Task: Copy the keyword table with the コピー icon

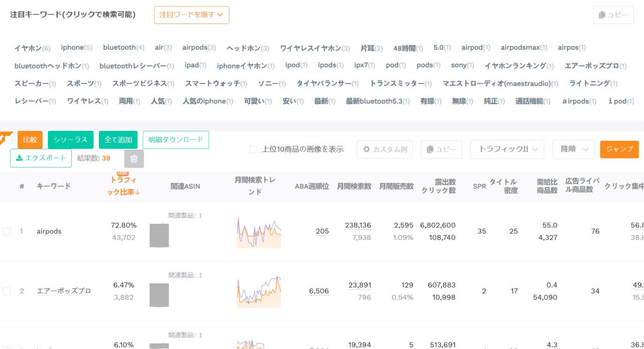Action: point(440,149)
